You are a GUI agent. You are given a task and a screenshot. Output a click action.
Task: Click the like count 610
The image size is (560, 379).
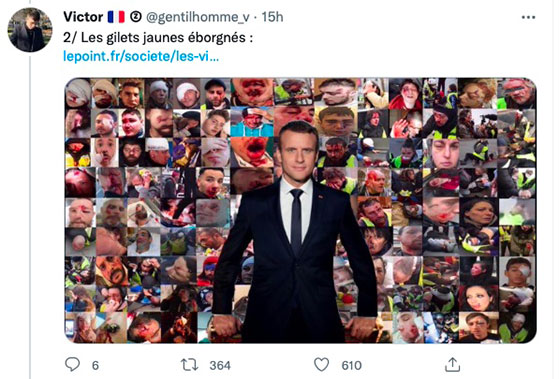(x=352, y=365)
